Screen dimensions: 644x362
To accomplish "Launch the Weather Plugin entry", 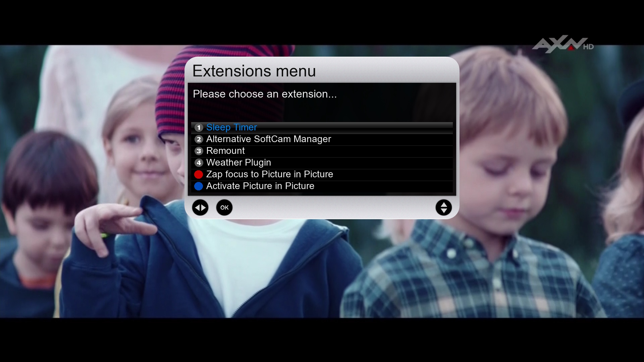I will coord(238,163).
